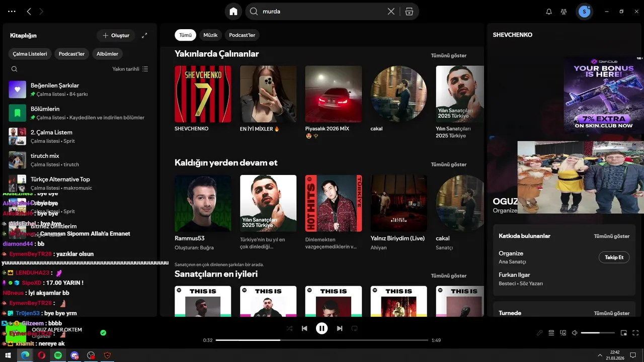Viewport: 644px width, 362px height.
Task: Open '2. Çalma Listem' playlist
Action: coord(80,136)
